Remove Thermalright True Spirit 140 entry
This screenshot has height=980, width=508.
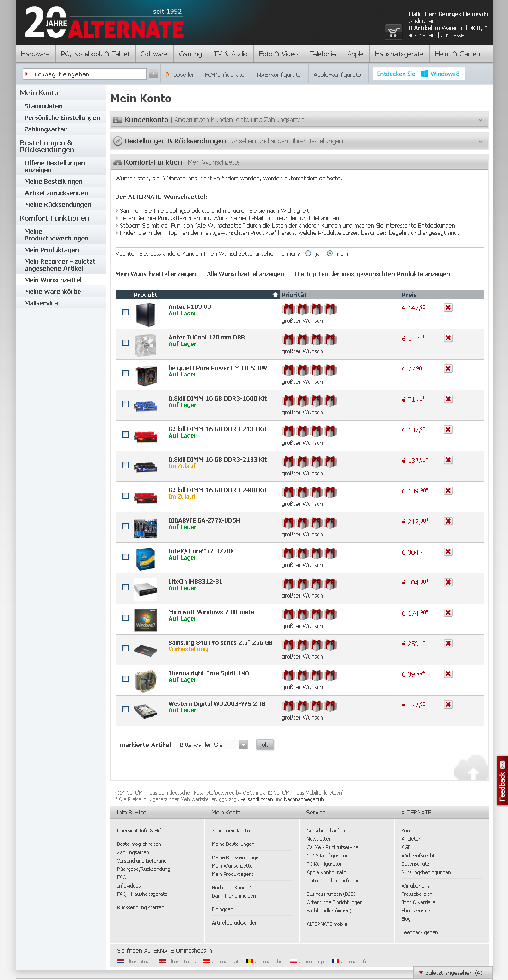(448, 674)
